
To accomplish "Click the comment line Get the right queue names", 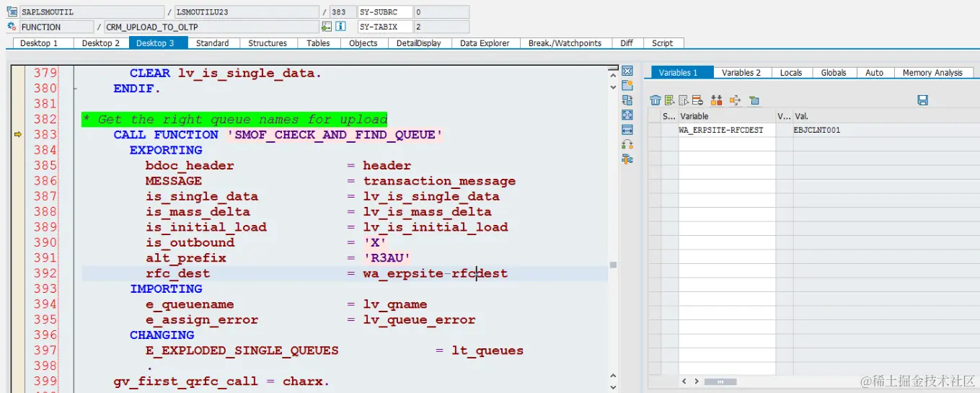I will point(235,119).
